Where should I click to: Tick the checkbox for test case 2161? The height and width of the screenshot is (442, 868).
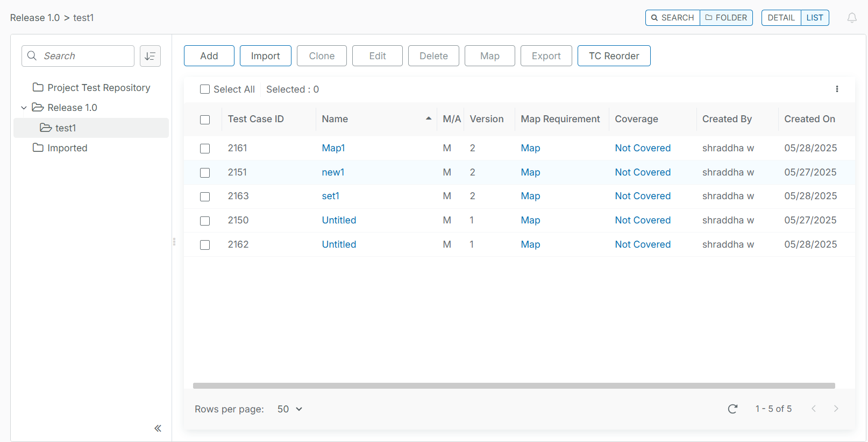click(205, 149)
